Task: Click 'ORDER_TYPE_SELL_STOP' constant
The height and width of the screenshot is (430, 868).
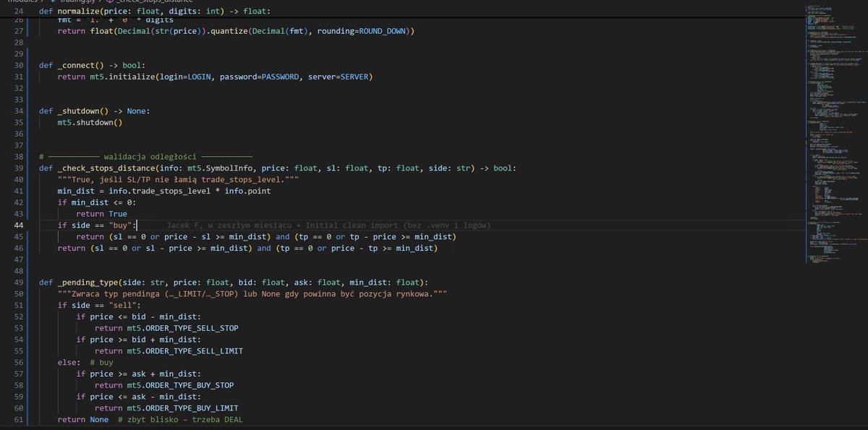Action: (192, 328)
